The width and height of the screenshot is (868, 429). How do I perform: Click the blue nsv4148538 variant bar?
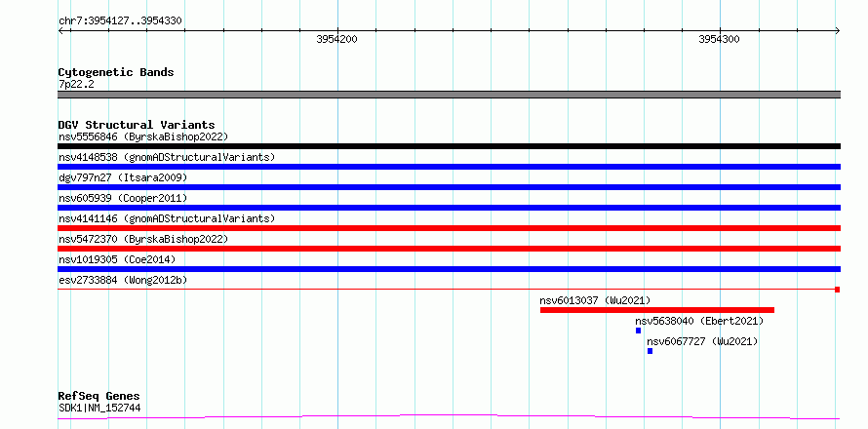pos(449,167)
